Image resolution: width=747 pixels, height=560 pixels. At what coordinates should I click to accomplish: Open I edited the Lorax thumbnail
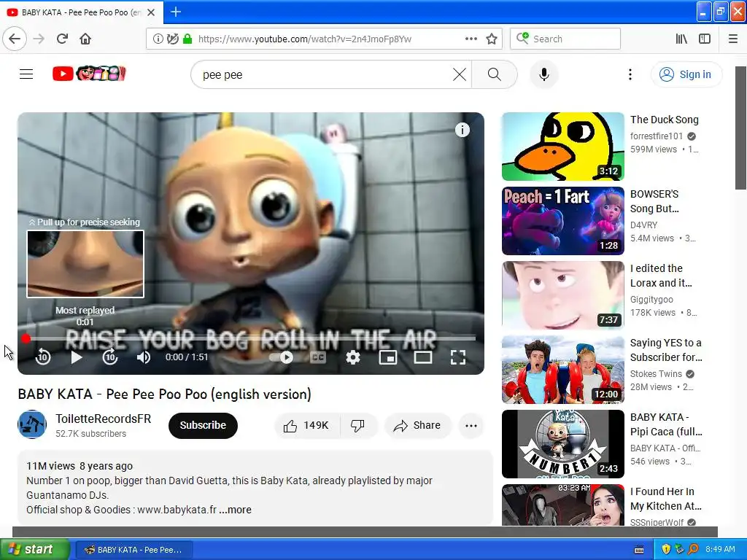coord(562,295)
